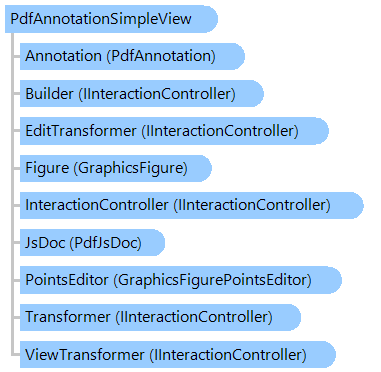Select the InteractionController property name
The height and width of the screenshot is (372, 381).
click(97, 205)
